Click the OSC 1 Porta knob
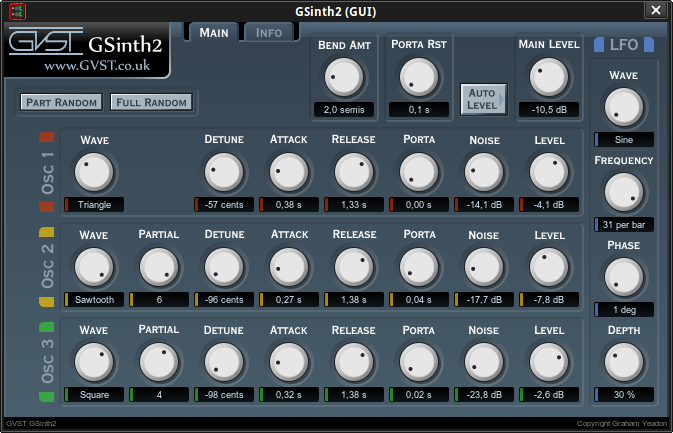The image size is (673, 433). tap(419, 172)
